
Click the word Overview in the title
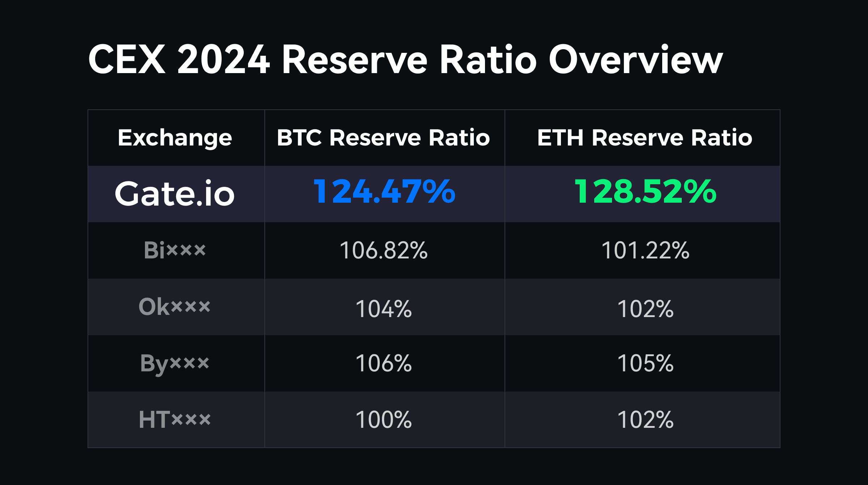tap(635, 59)
